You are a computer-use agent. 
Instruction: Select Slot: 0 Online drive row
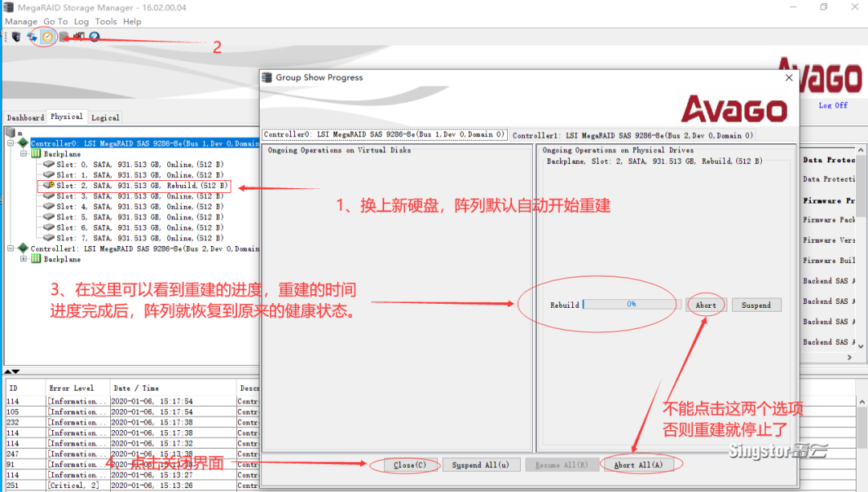[140, 164]
